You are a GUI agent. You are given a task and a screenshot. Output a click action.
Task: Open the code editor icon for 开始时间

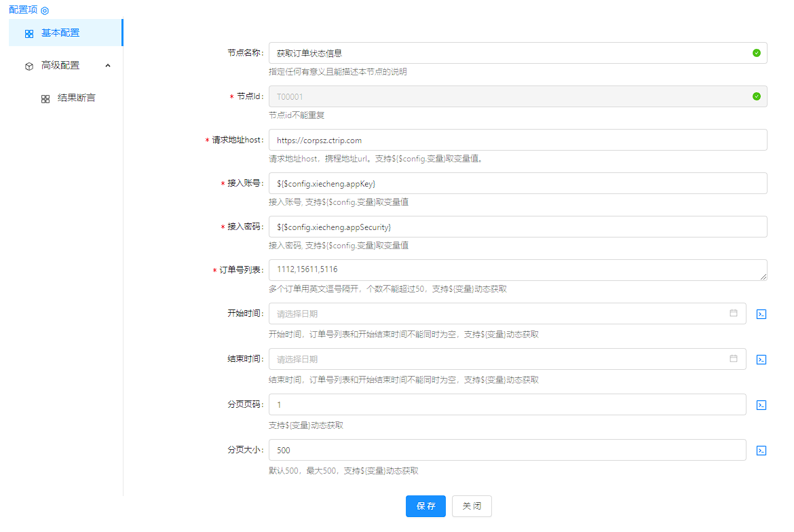(x=761, y=314)
